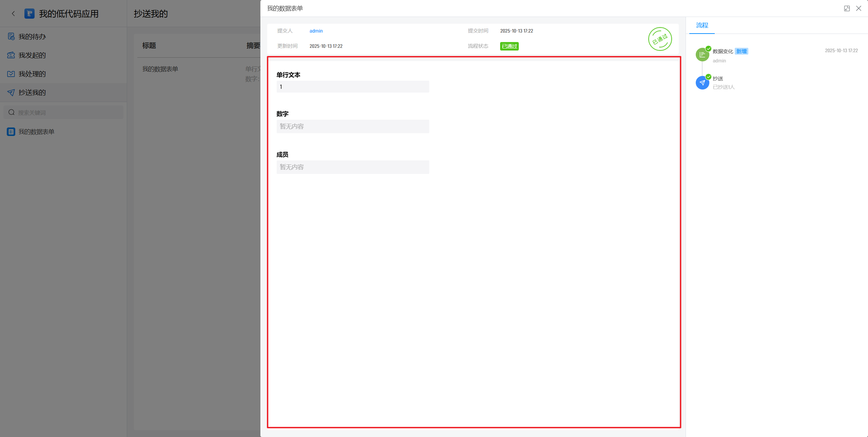Click the 抄送我的 paper-plane icon

(11, 93)
